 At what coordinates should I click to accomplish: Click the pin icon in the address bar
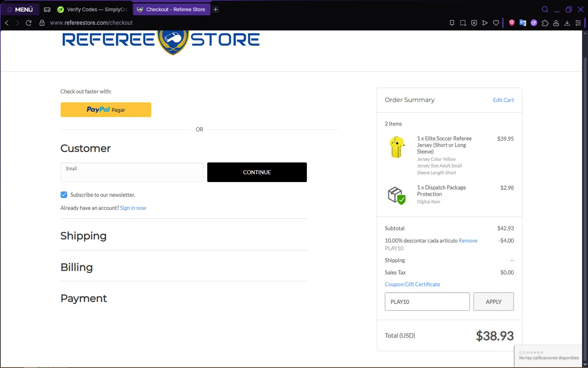click(452, 23)
